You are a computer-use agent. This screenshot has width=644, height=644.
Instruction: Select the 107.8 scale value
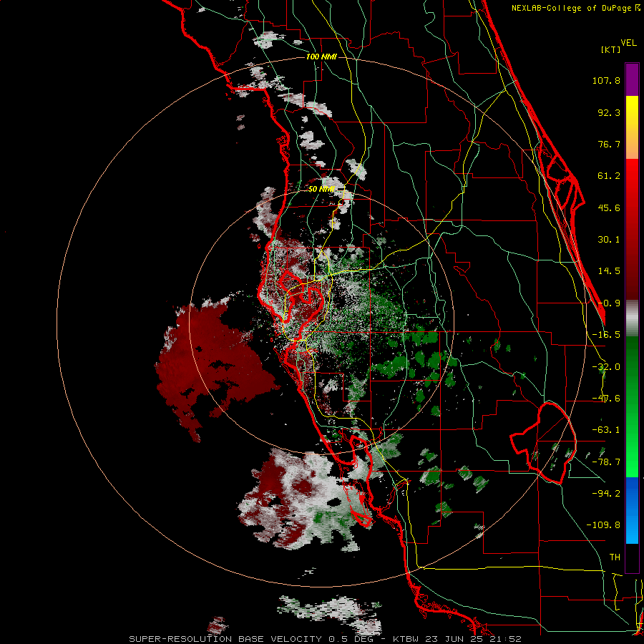[x=606, y=80]
